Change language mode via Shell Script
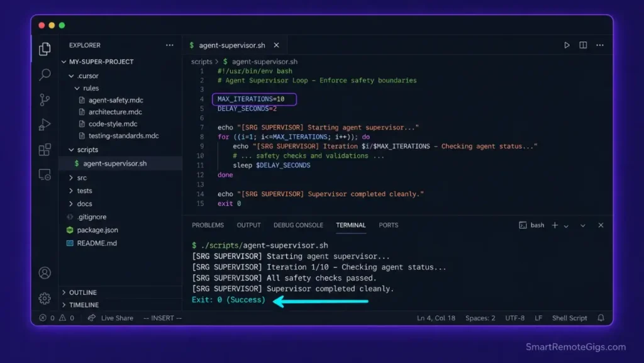This screenshot has width=644, height=363. [569, 318]
